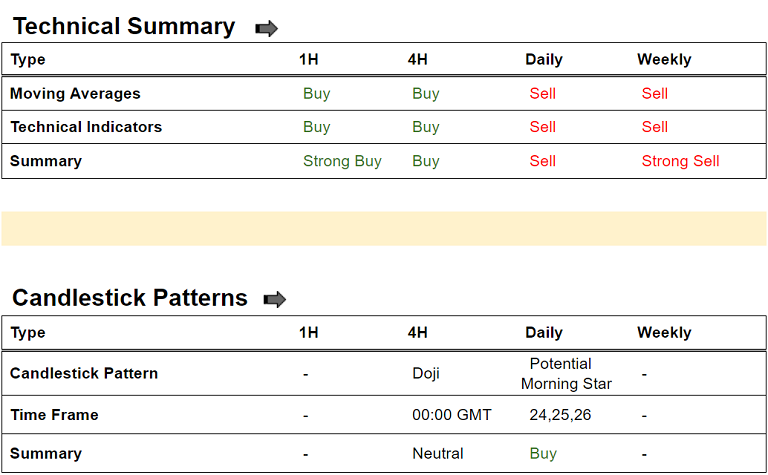Click the Potential Morning Star daily pattern
This screenshot has height=475, width=768.
566,374
